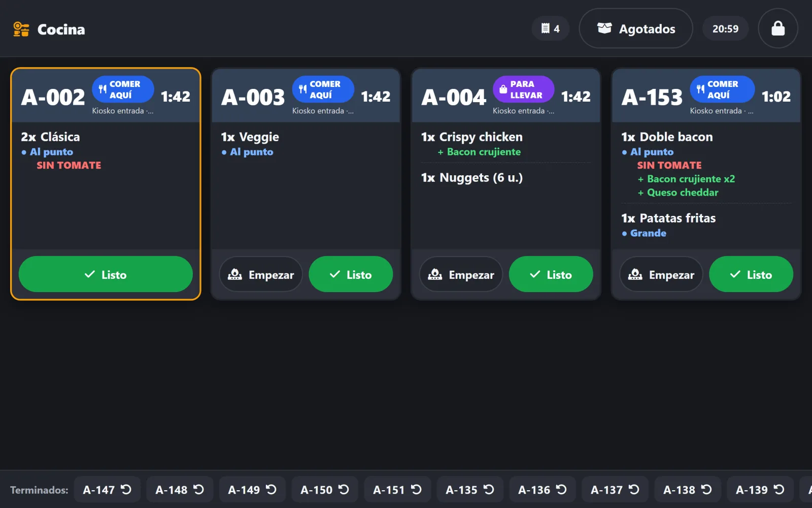The width and height of the screenshot is (812, 508).
Task: Open the pending orders counter showing 4
Action: (551, 29)
